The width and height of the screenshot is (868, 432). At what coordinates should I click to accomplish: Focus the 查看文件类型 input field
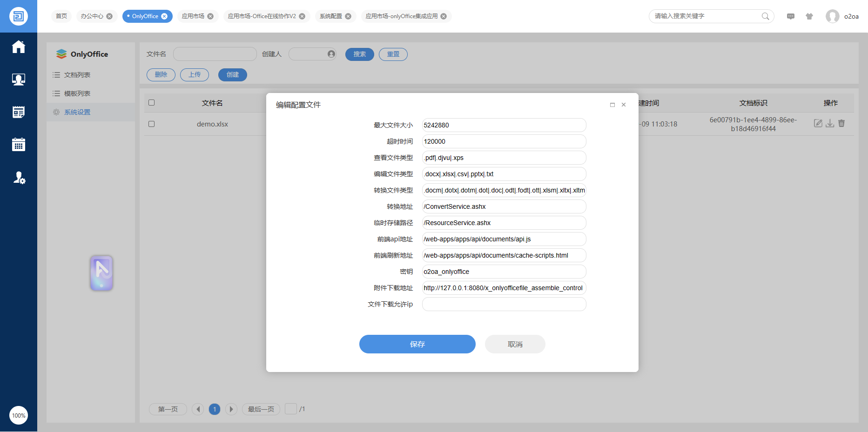click(x=504, y=158)
